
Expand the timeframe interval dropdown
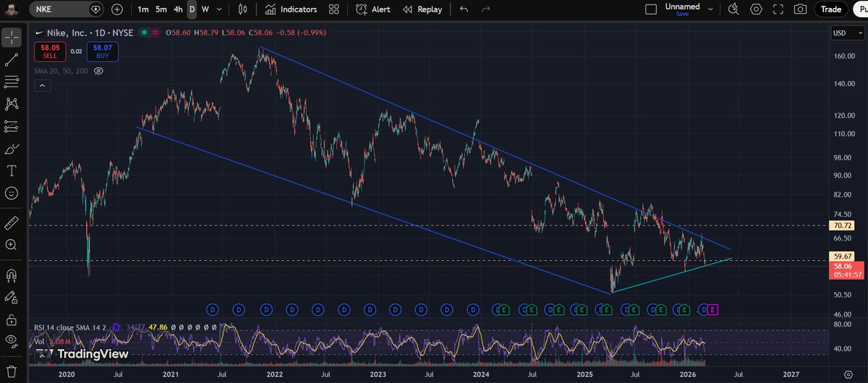219,9
